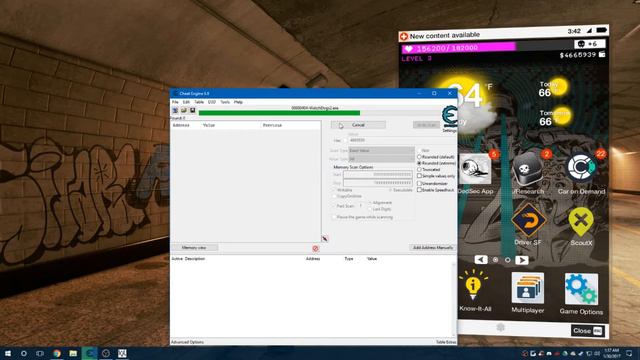Open Game Options gears icon
The height and width of the screenshot is (360, 640).
click(581, 289)
